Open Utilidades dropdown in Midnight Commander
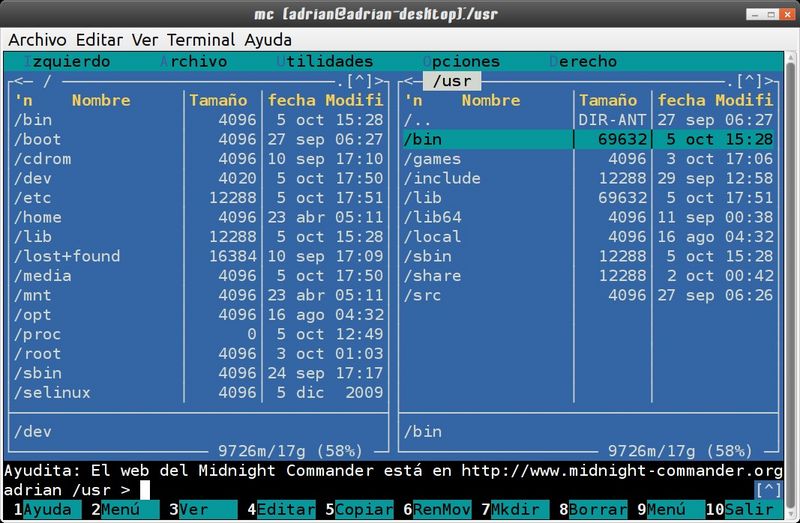 click(x=324, y=62)
